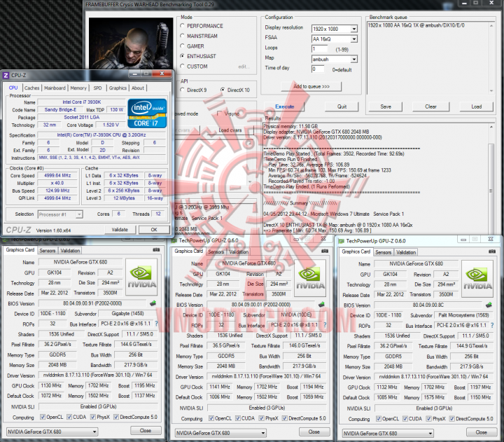Click screenshot camera icon in Palit GPU-Z window
504x442 pixels.
492,251
